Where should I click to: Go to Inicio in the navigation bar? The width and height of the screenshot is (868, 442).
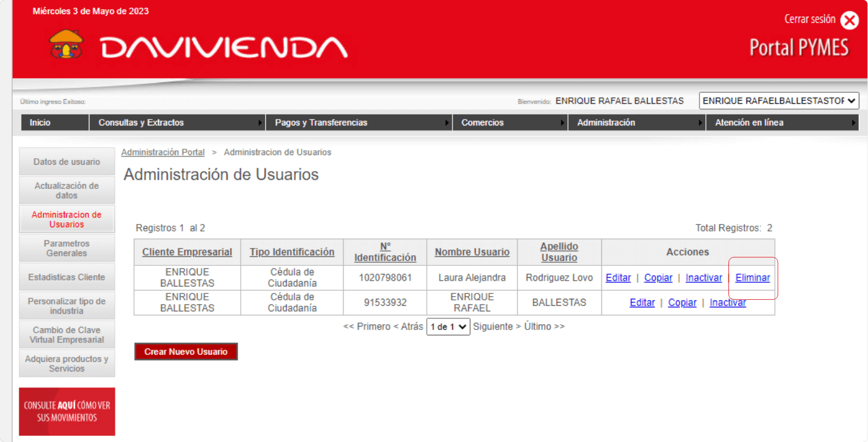[x=40, y=123]
